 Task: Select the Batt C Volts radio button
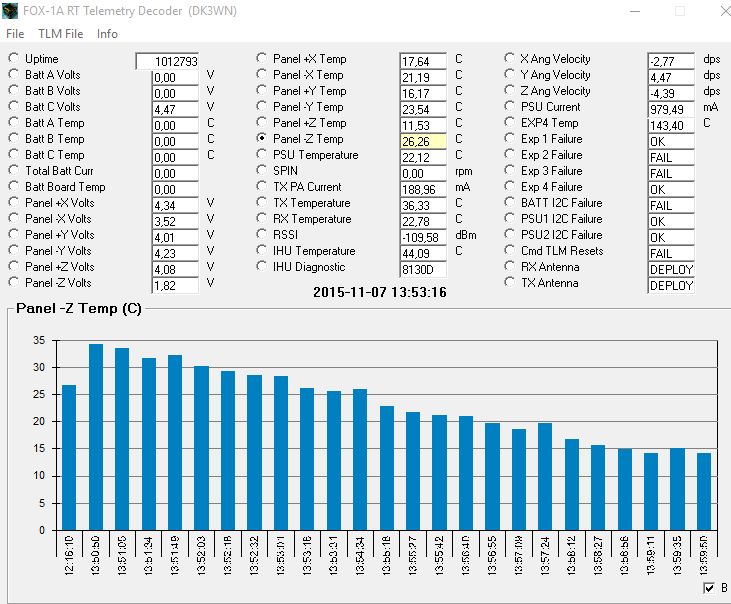14,106
